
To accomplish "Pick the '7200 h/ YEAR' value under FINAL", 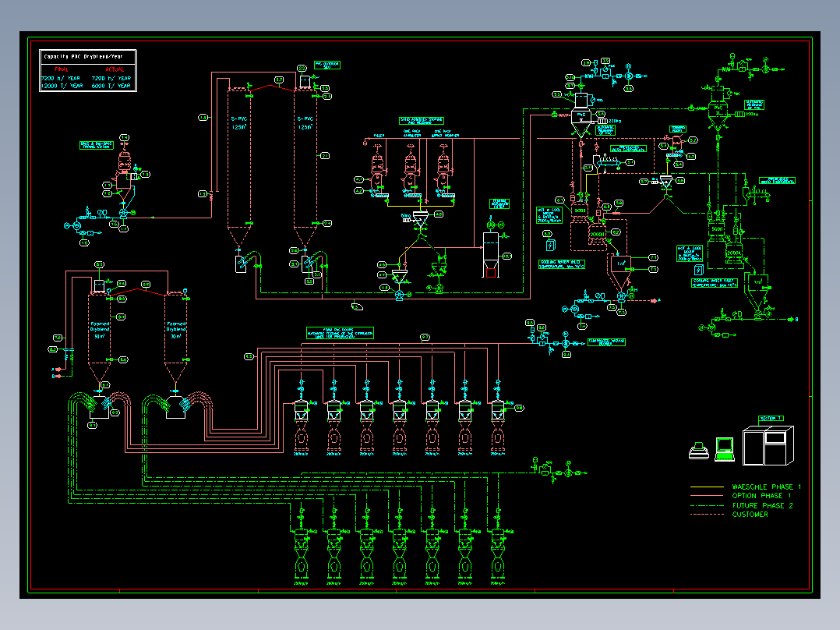I will click(61, 78).
